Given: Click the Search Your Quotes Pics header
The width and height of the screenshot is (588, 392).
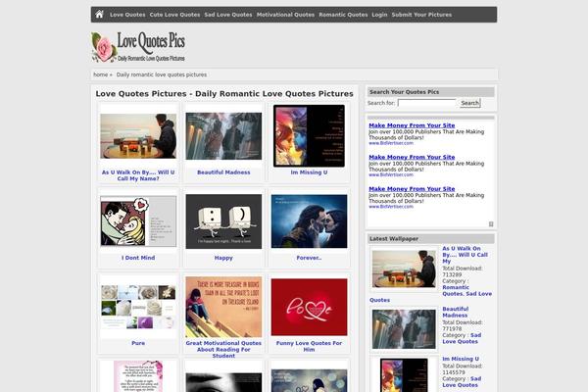Looking at the screenshot, I should [x=431, y=92].
